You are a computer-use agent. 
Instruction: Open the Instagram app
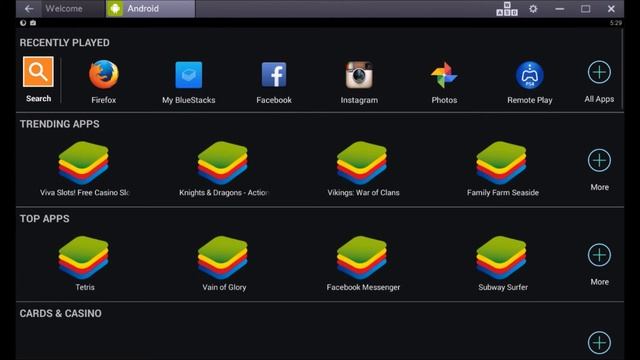click(359, 75)
